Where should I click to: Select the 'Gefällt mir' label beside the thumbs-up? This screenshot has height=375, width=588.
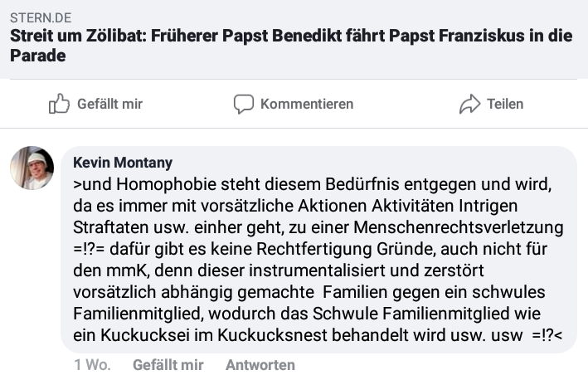tap(109, 104)
